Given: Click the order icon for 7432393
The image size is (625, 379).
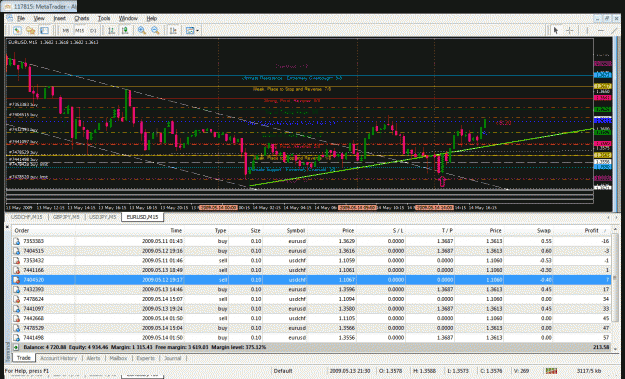Looking at the screenshot, I should 16,289.
